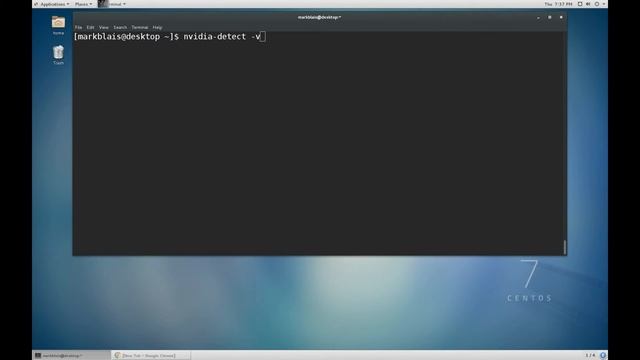Switch to markblais@desktop taskbar item
This screenshot has width=640, height=360.
tap(71, 356)
